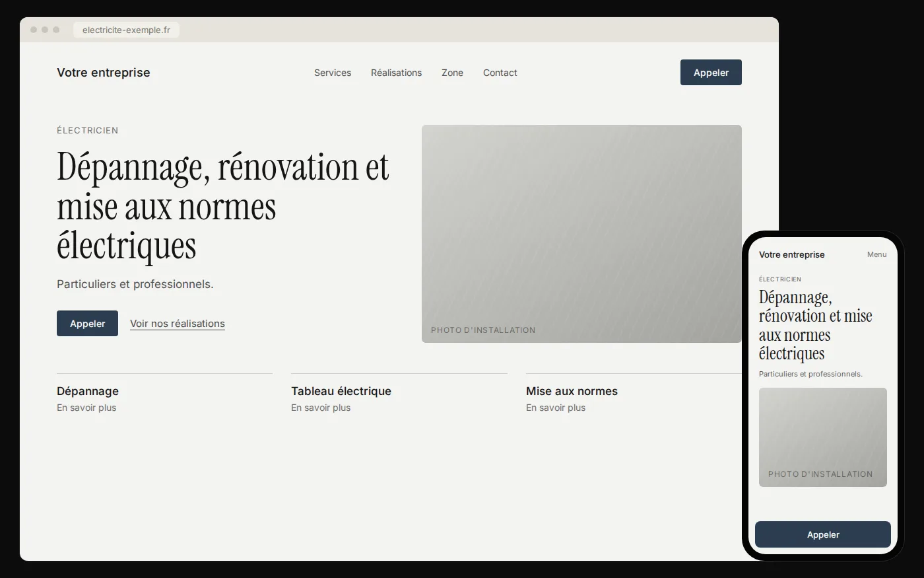Tap the mobile preview installation photo
The width and height of the screenshot is (924, 578).
tap(823, 437)
